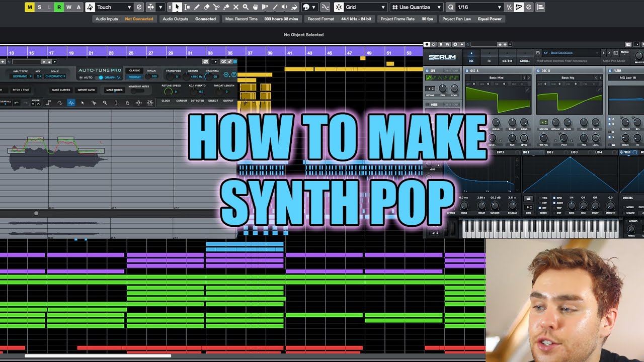Open Auto-Tune help question mark

pyautogui.click(x=234, y=74)
